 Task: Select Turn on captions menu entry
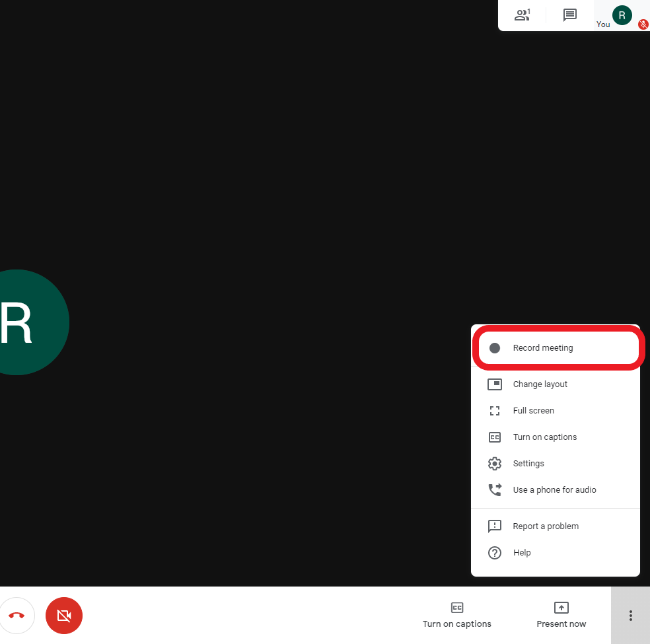pos(544,437)
